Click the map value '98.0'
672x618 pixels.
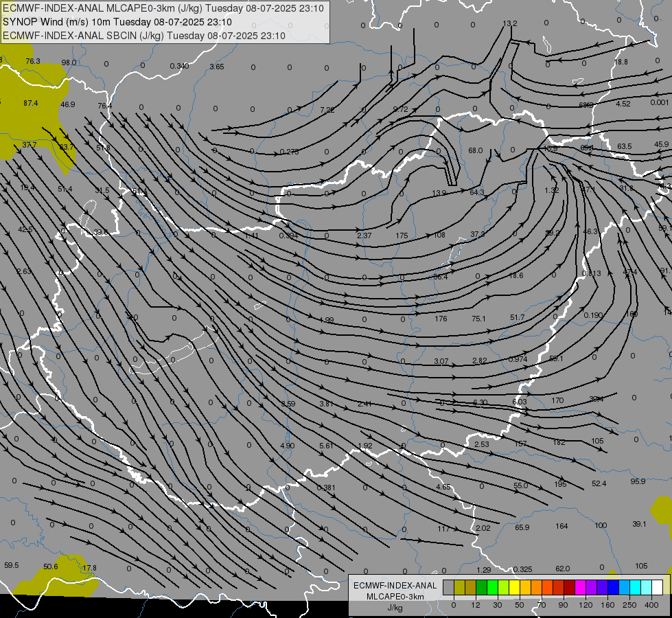click(x=69, y=62)
